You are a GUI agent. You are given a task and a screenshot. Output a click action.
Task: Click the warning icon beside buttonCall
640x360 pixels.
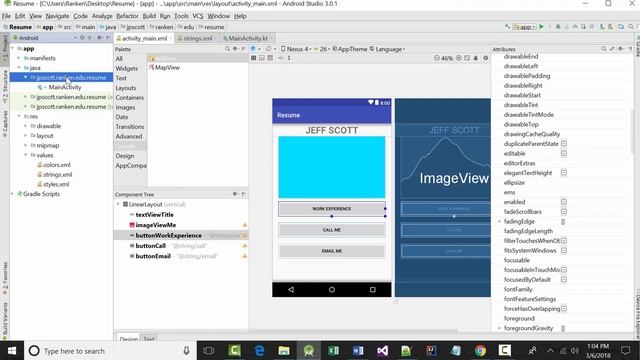tap(244, 246)
